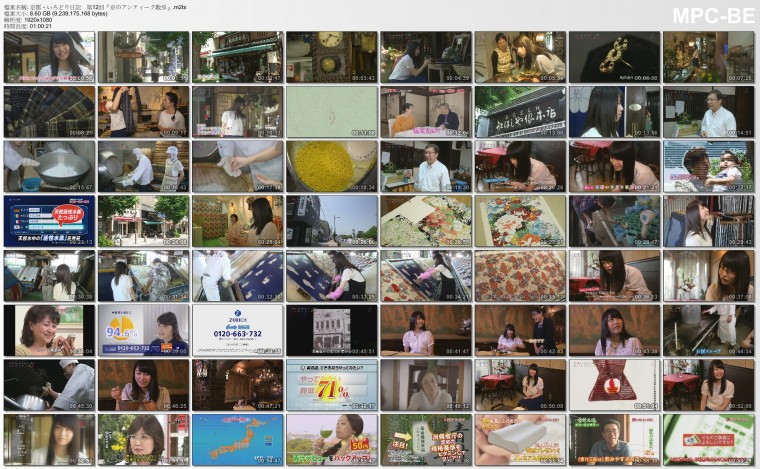Select the peony floral print thumbnail
This screenshot has height=469, width=760.
(520, 221)
